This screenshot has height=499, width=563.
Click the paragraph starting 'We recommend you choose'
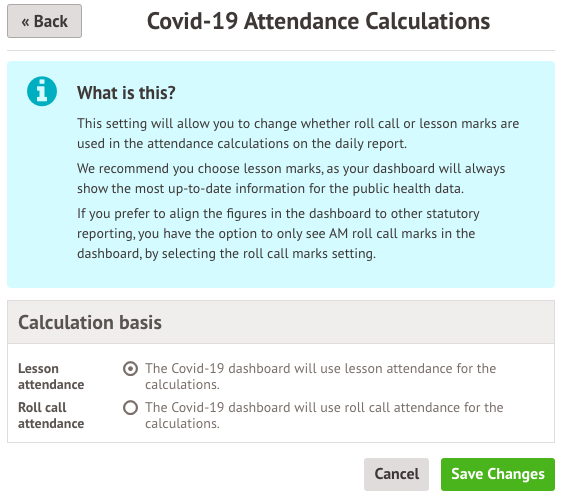[291, 178]
